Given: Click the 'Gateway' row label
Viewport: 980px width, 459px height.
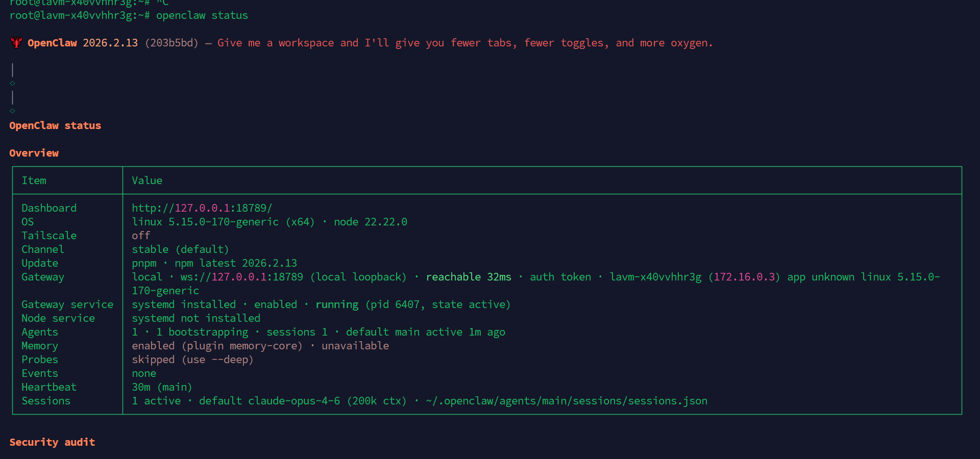Looking at the screenshot, I should [43, 277].
